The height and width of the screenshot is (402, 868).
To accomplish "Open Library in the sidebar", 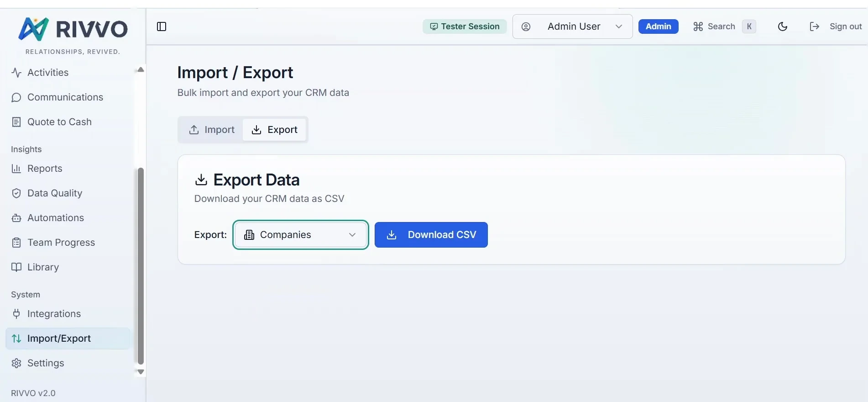I will point(68,267).
